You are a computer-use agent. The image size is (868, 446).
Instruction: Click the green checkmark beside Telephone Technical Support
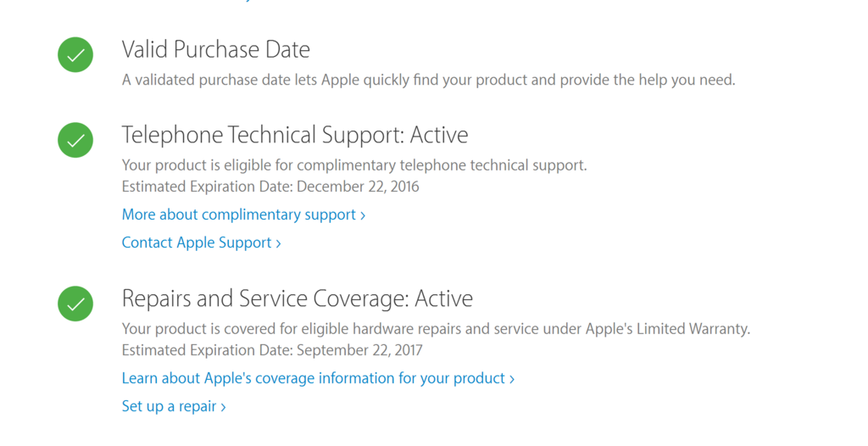(75, 140)
